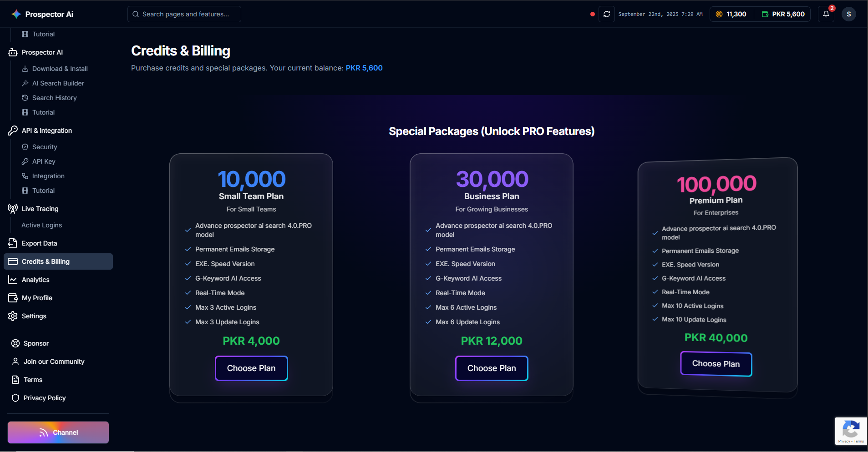
Task: Collapse the Prospector AI sidebar section
Action: pos(42,52)
